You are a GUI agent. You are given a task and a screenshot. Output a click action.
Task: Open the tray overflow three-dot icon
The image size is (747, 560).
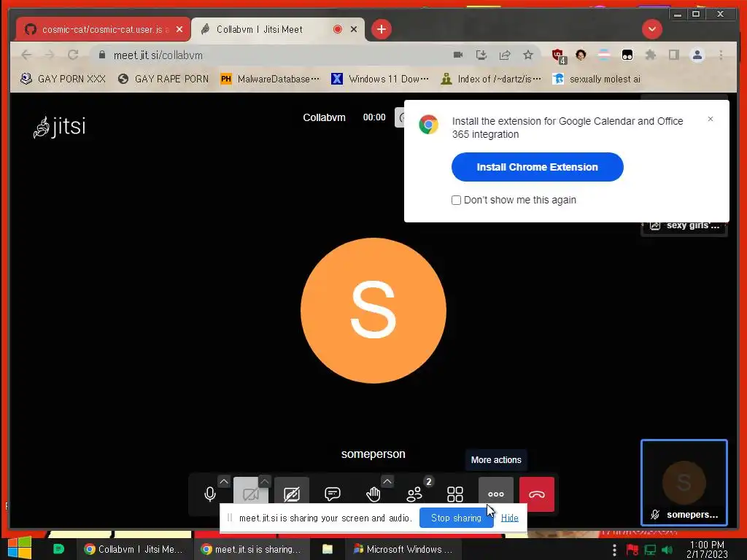point(614,550)
